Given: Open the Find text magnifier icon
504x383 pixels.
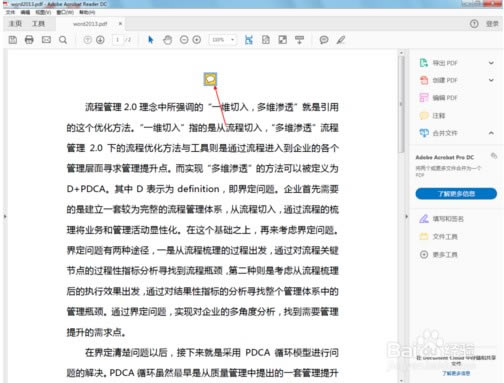Looking at the screenshot, I should point(63,40).
